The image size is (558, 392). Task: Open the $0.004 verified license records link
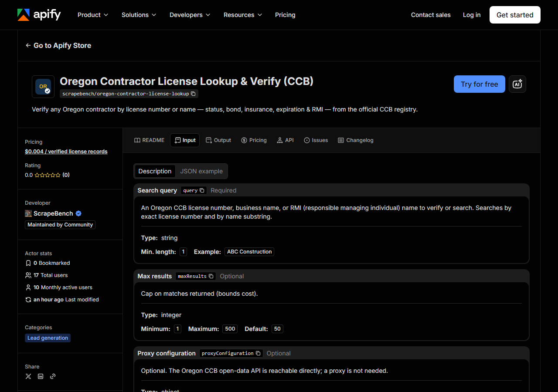(x=66, y=152)
